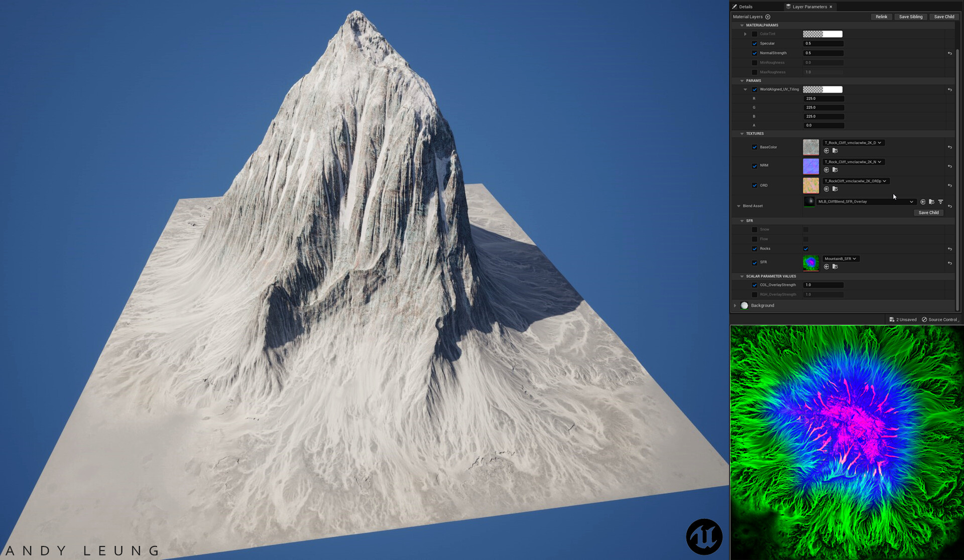964x560 pixels.
Task: Collapse the TEXTURES section
Action: point(742,134)
